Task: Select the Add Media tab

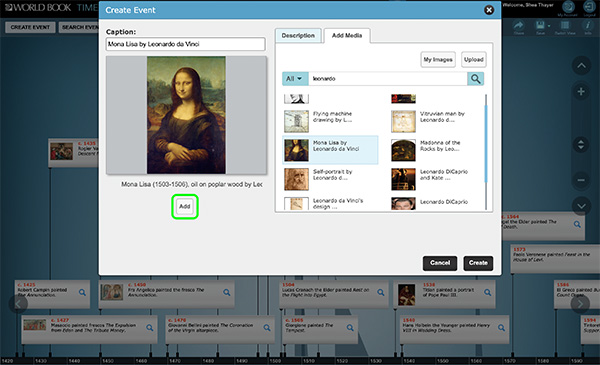Action: pos(347,36)
